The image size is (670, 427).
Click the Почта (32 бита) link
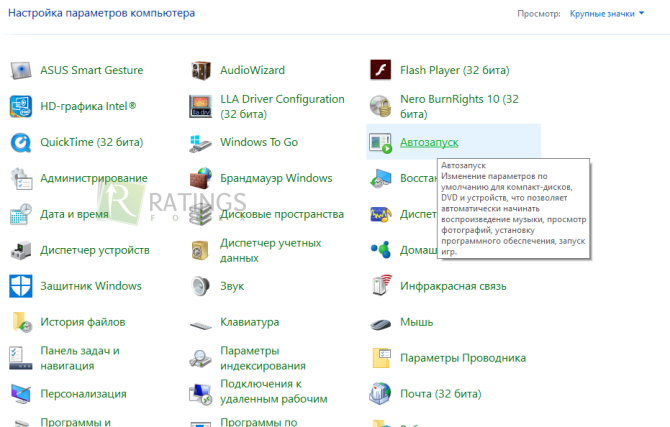click(x=441, y=394)
